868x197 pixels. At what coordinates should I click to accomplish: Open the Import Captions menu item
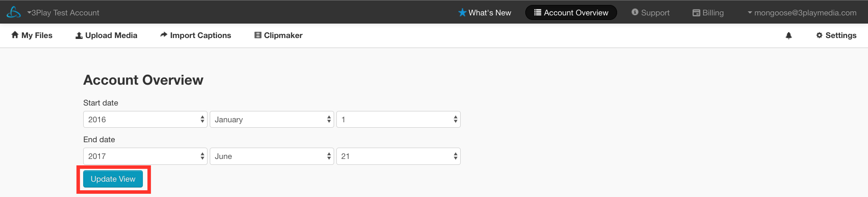point(196,35)
